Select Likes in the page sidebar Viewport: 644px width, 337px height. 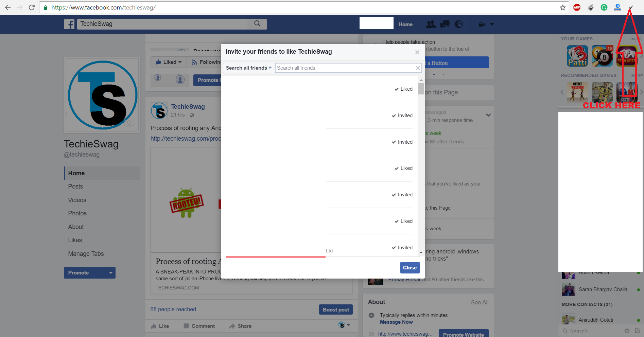75,240
